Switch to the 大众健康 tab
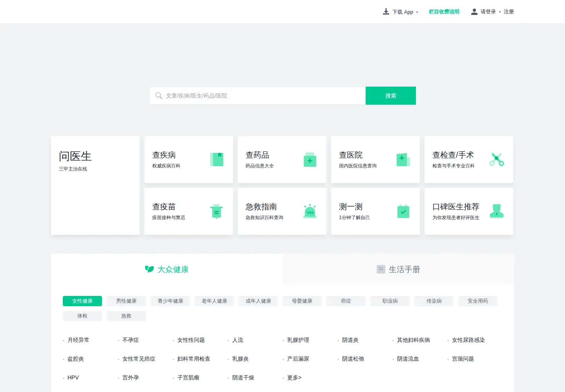Screen dimensions: 565x392 tap(167, 269)
